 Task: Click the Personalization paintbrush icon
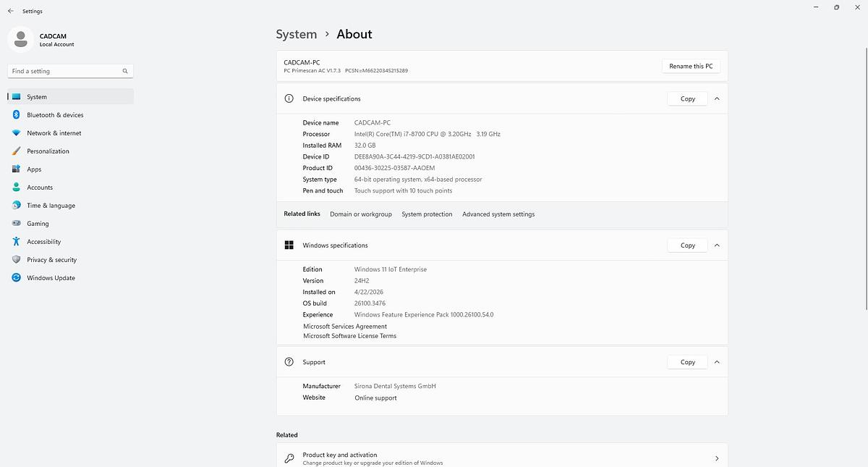coord(16,151)
